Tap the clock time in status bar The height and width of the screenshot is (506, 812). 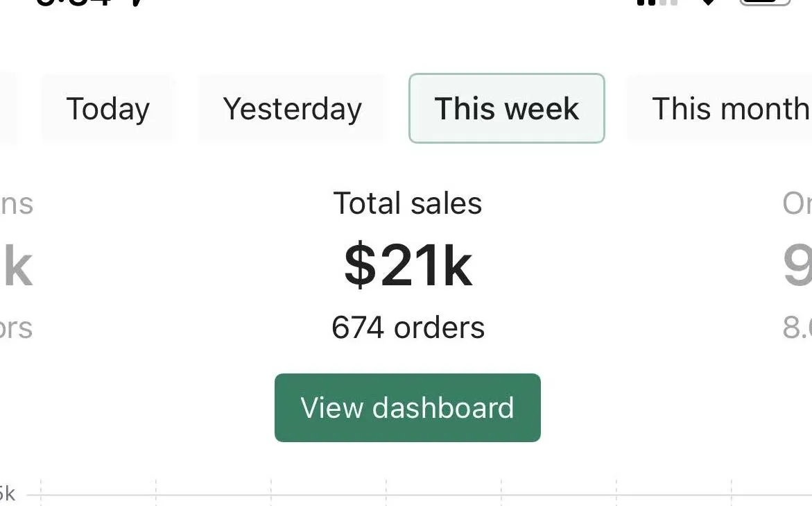coord(90,3)
